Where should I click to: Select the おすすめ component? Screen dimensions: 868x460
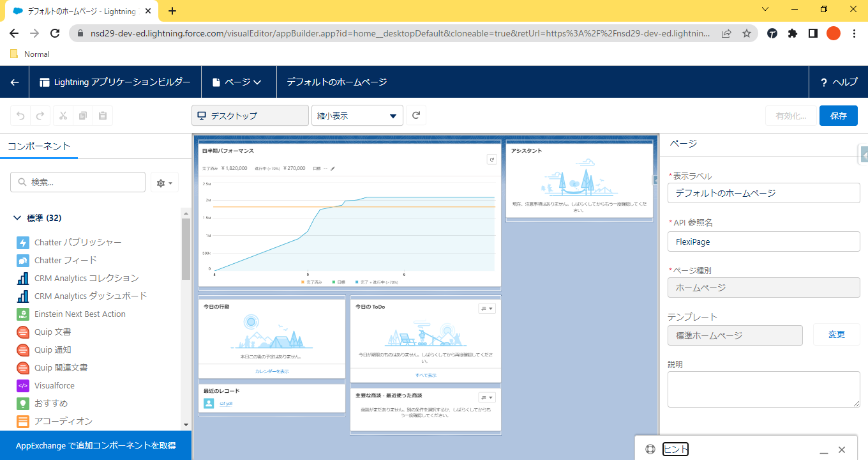click(42, 404)
